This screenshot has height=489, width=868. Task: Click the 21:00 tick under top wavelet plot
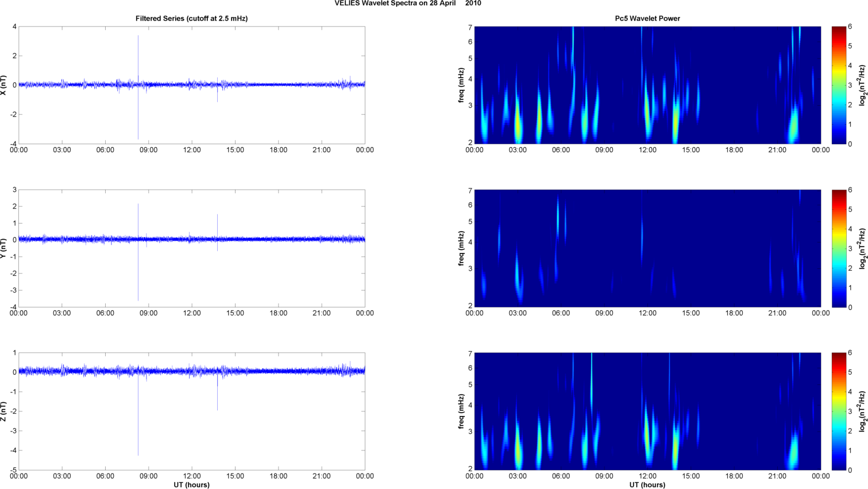tap(777, 150)
